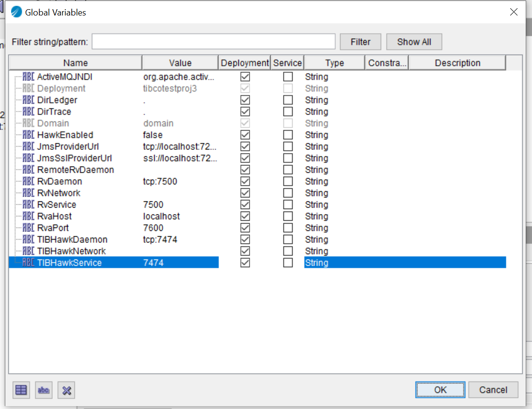Click the Service column header

click(x=287, y=63)
